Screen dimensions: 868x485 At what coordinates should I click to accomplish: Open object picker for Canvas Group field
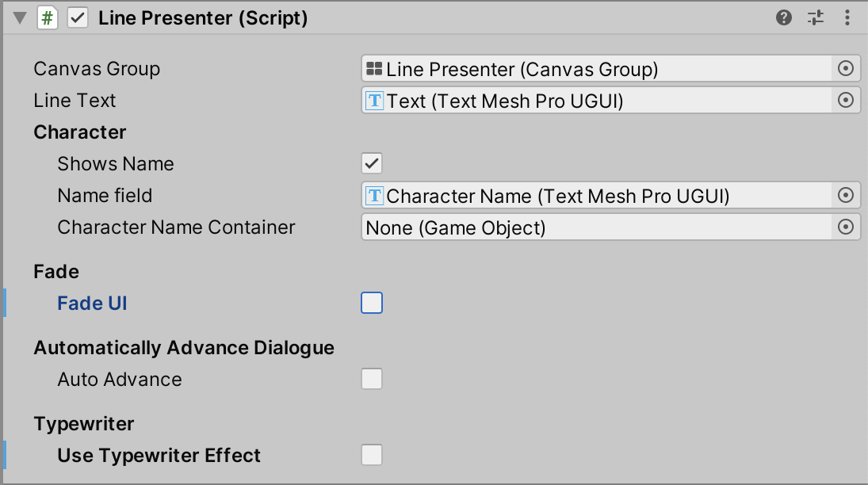coord(846,69)
